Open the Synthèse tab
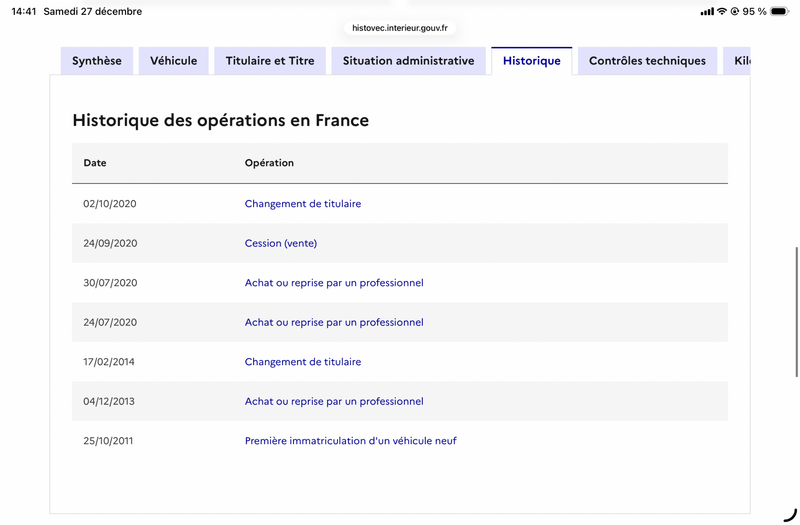800x525 pixels. [97, 61]
